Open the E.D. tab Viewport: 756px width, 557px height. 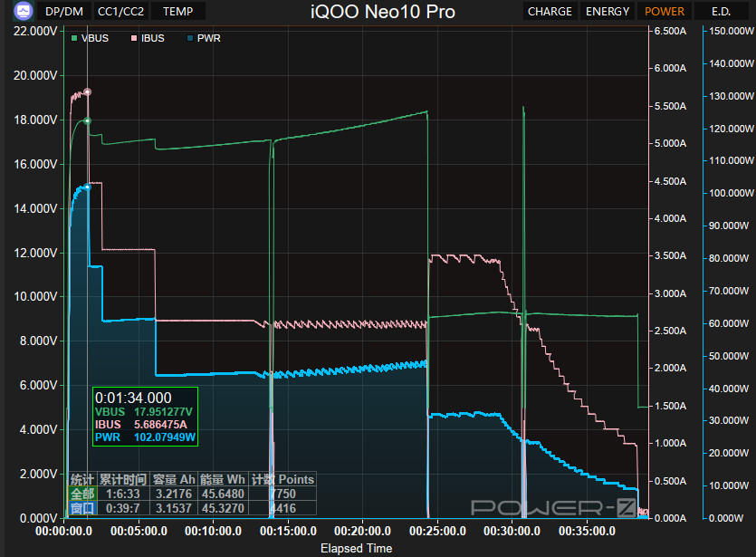pyautogui.click(x=722, y=11)
